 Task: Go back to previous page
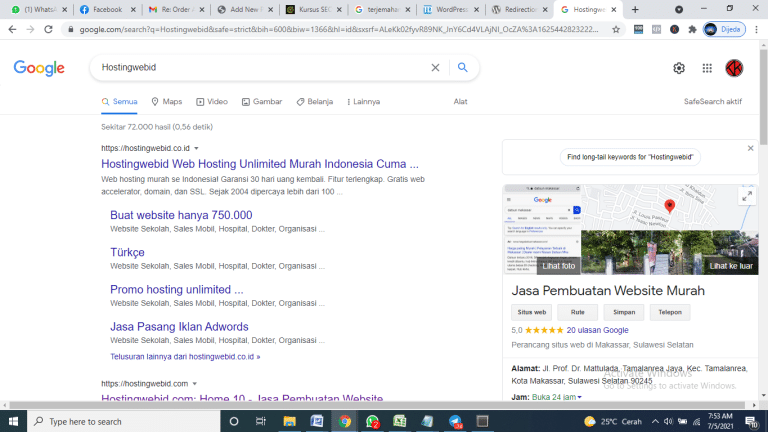(x=12, y=29)
